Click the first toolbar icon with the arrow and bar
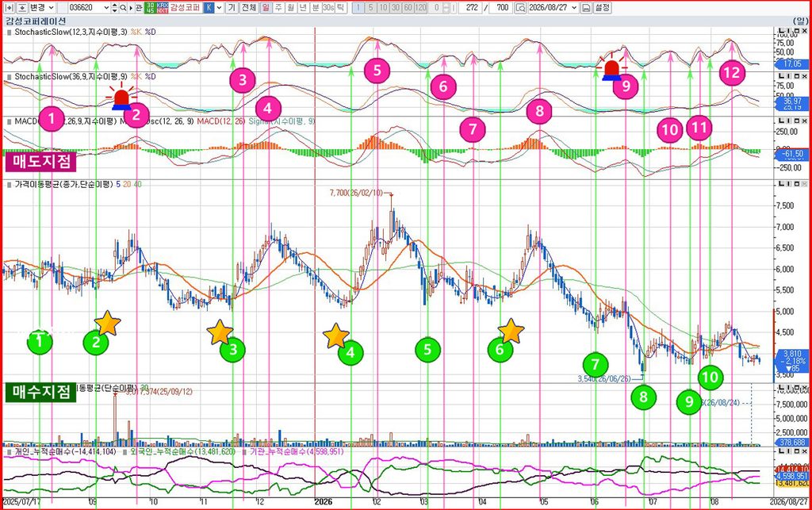The width and height of the screenshot is (812, 510). point(9,8)
